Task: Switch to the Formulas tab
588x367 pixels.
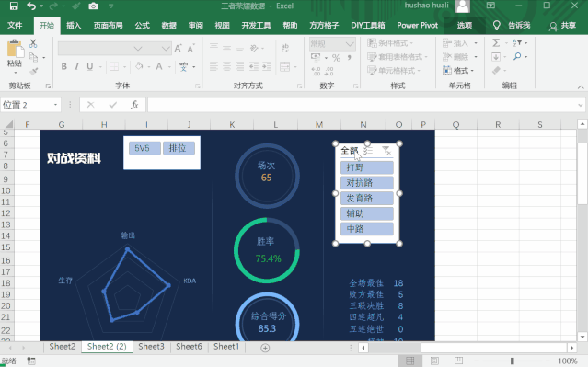Action: [x=142, y=26]
